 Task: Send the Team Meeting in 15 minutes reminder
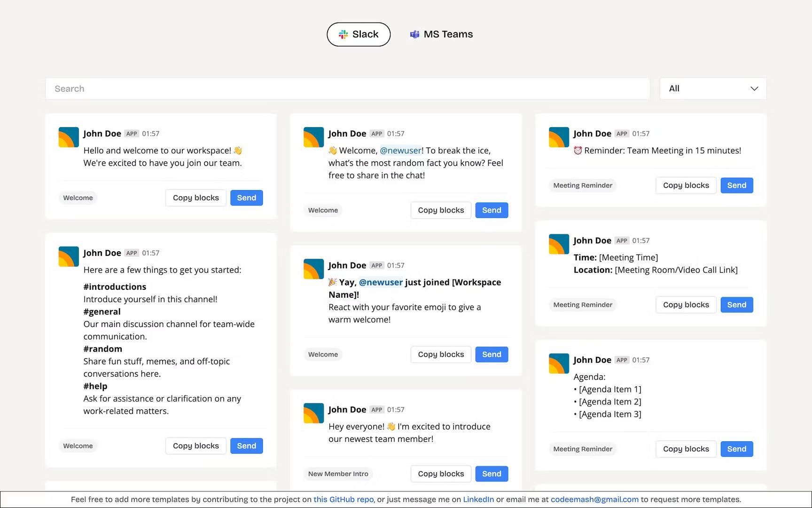click(737, 185)
